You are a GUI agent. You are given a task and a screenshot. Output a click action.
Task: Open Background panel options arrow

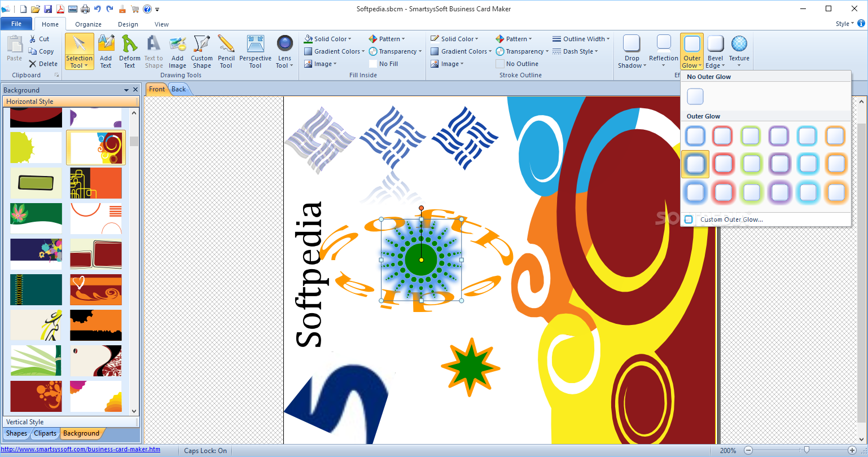click(x=127, y=90)
